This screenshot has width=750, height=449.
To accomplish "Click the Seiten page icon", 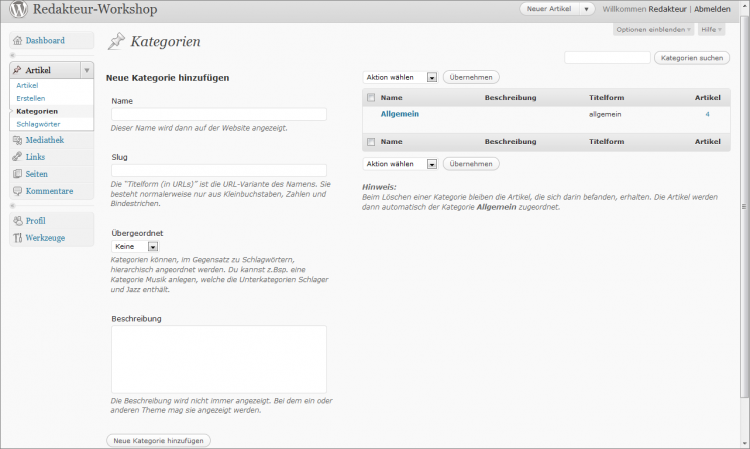I will 18,174.
